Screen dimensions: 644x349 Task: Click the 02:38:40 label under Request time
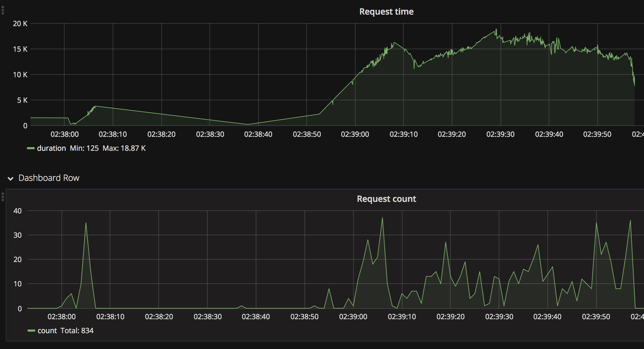(258, 134)
